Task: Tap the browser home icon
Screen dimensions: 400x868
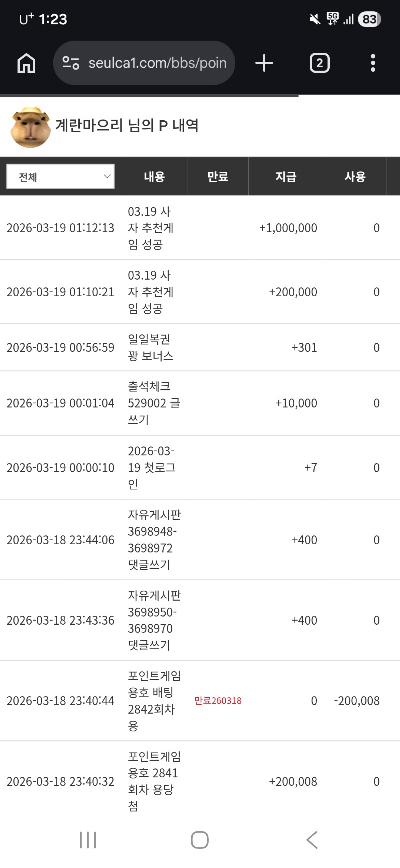Action: point(26,63)
